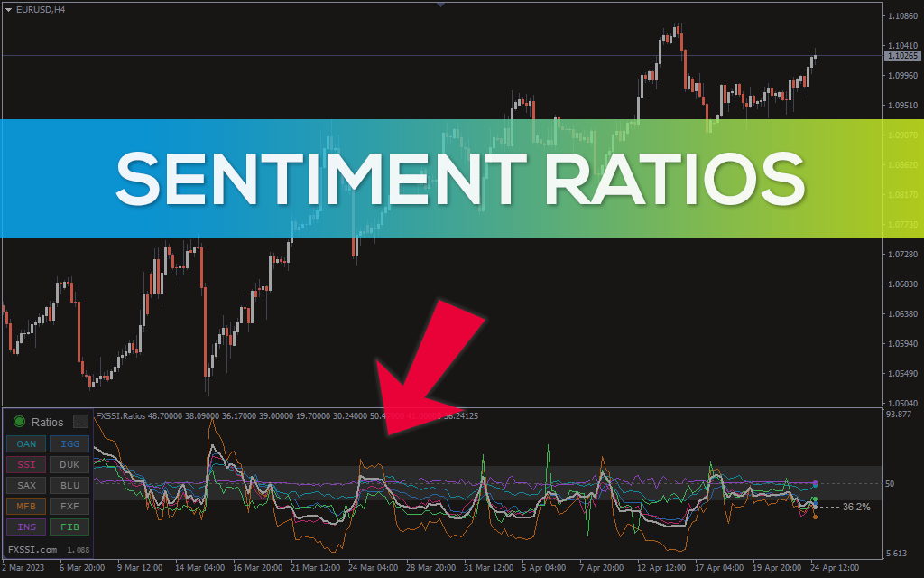Viewport: 924px width, 578px height.
Task: Open the EURUSD,H4 chart dropdown arrow
Action: 8,9
